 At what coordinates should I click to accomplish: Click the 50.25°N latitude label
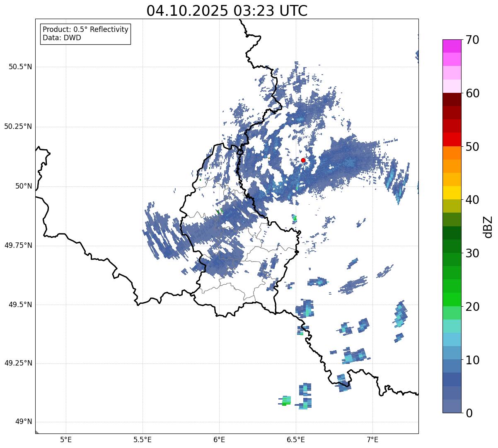18,126
